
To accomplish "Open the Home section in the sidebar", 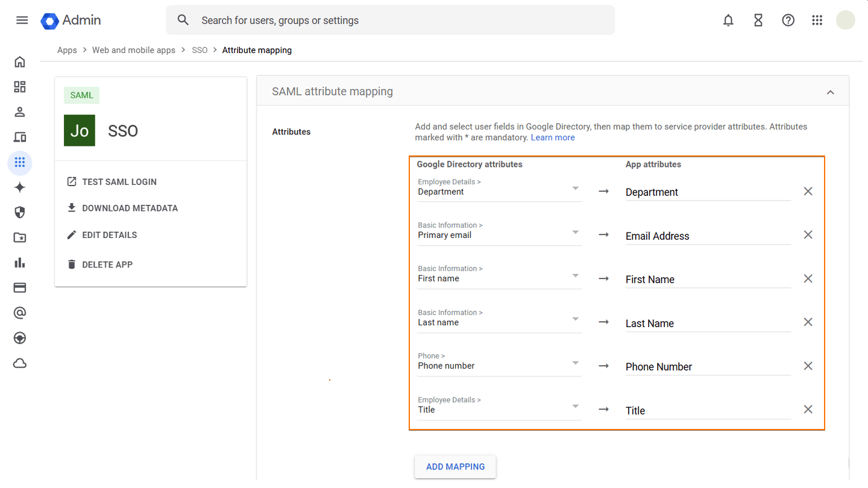I will click(19, 61).
